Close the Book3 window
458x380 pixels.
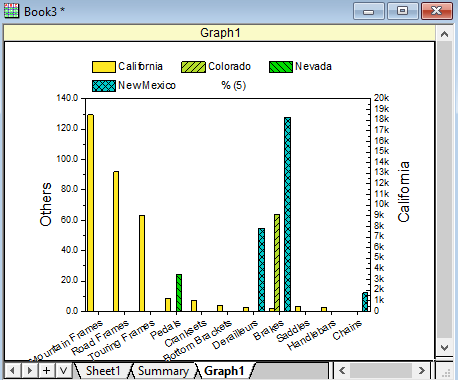(x=437, y=11)
